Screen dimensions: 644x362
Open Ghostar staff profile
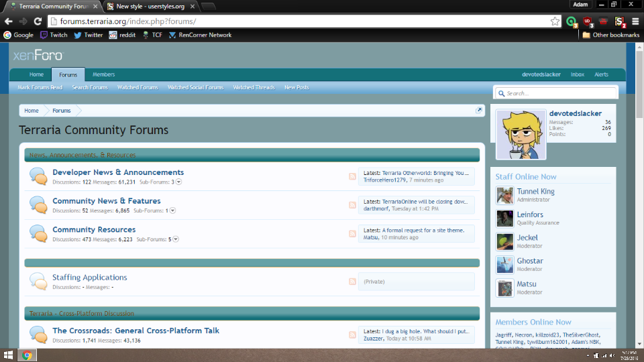click(530, 261)
